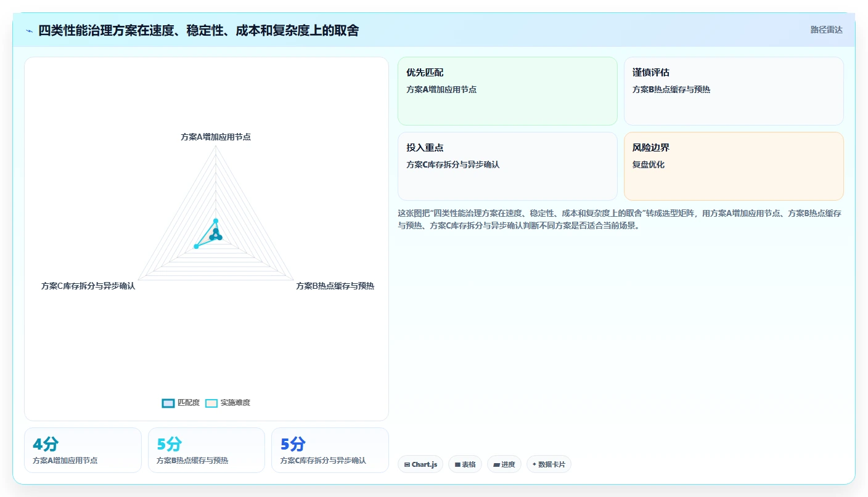Open the 优先匹配 card
Image resolution: width=868 pixels, height=497 pixels.
(x=507, y=91)
